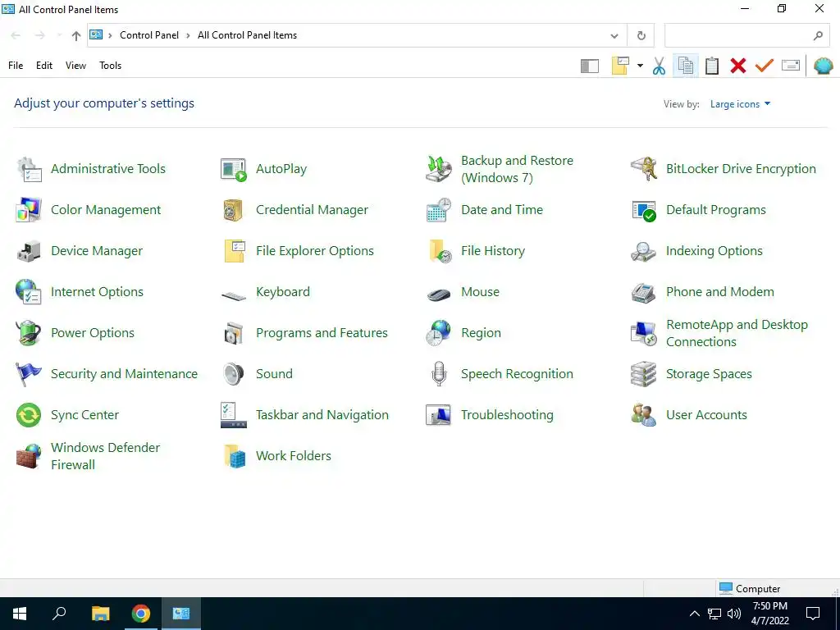Open the Windows Start button
This screenshot has height=630, width=840.
(20, 614)
